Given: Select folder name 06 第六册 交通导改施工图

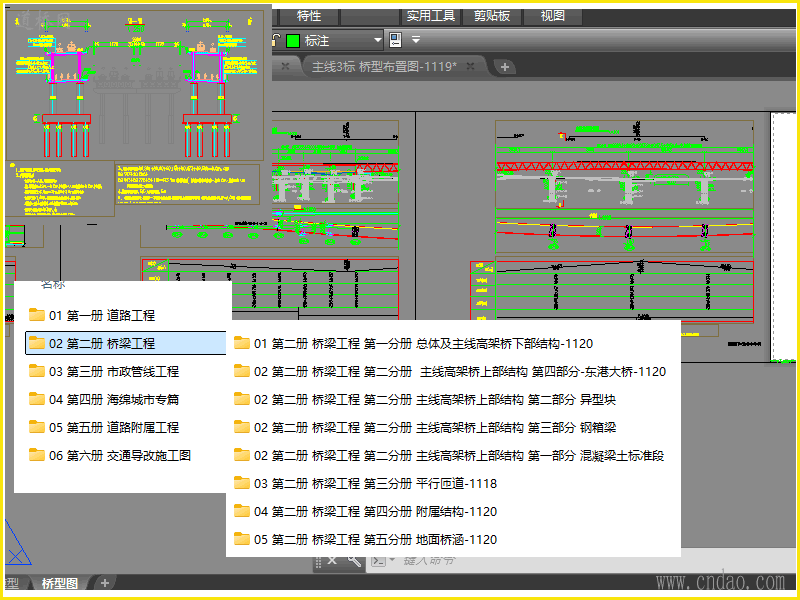Looking at the screenshot, I should pos(120,456).
